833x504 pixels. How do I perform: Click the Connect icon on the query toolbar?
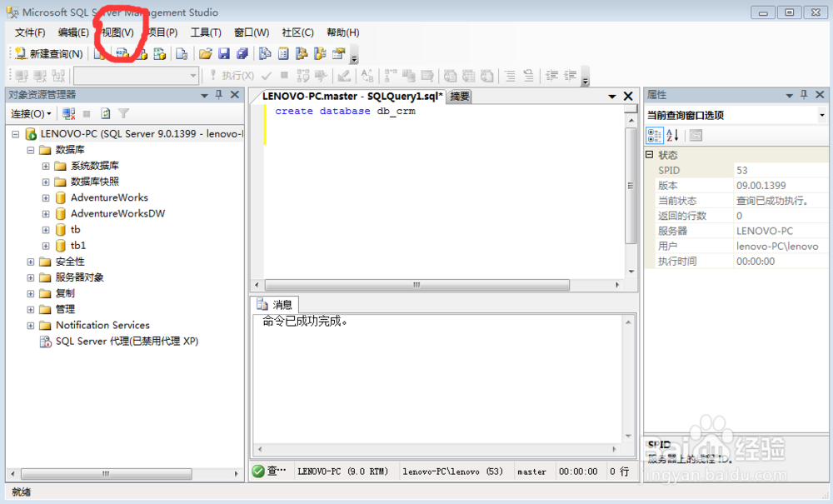[x=22, y=76]
